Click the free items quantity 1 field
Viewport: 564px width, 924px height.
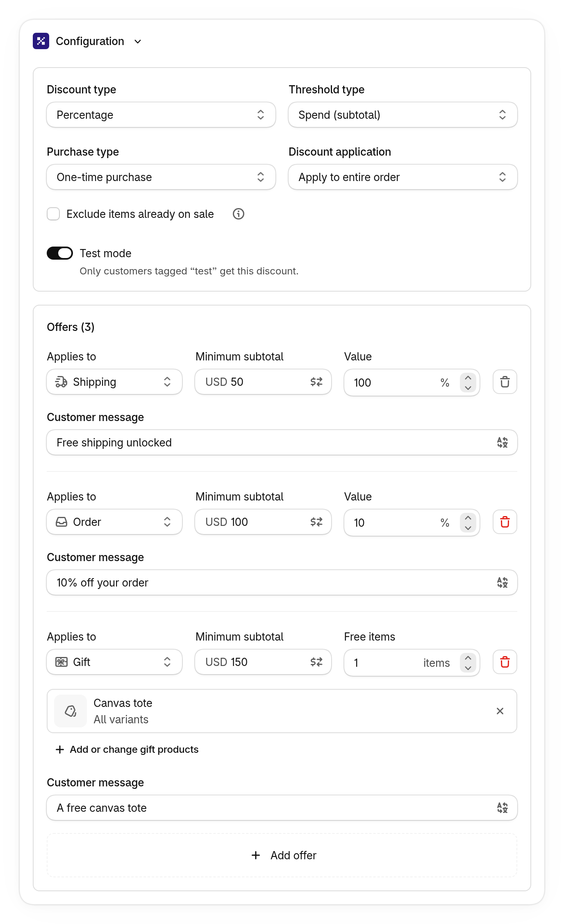click(412, 663)
